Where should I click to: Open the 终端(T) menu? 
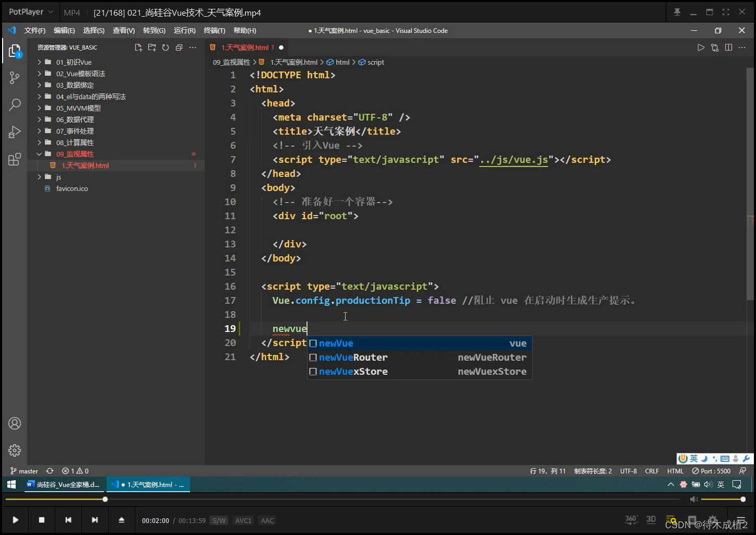coord(215,30)
